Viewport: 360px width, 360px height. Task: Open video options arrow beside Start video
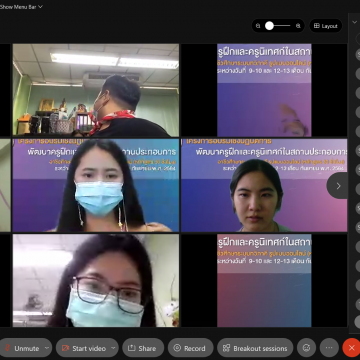(113, 348)
